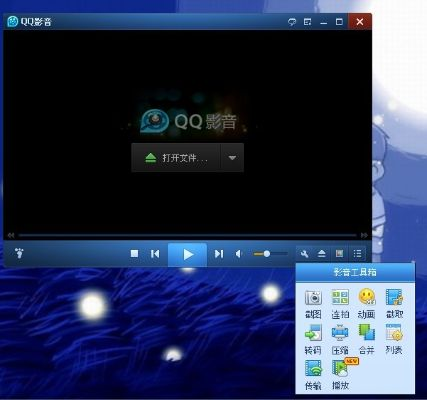Click the QQ影音 splash logo in video area
This screenshot has width=427, height=400.
[x=188, y=121]
